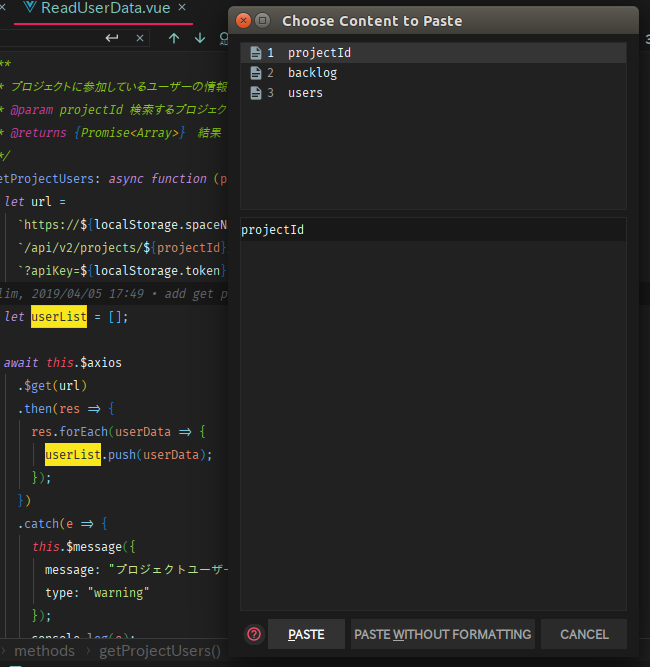650x667 pixels.
Task: Click document icon beside backlog entry
Action: 256,73
